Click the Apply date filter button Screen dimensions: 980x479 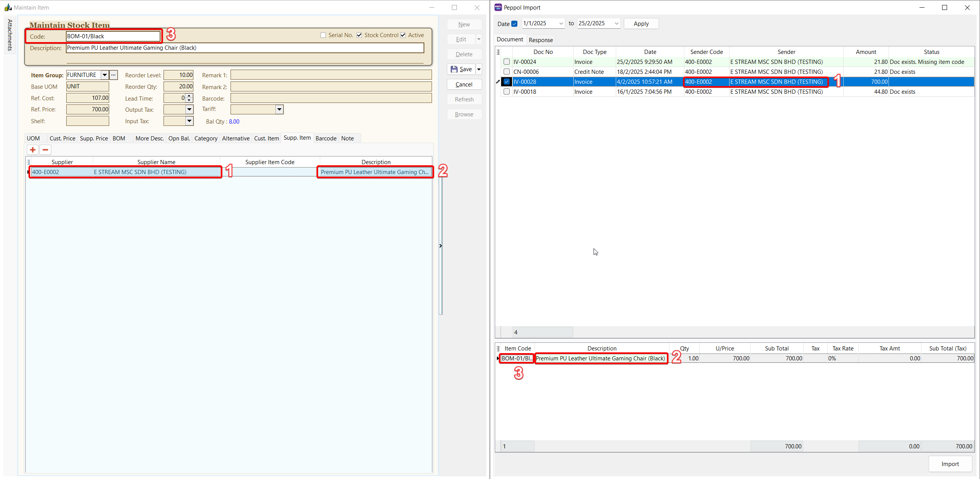(x=641, y=24)
